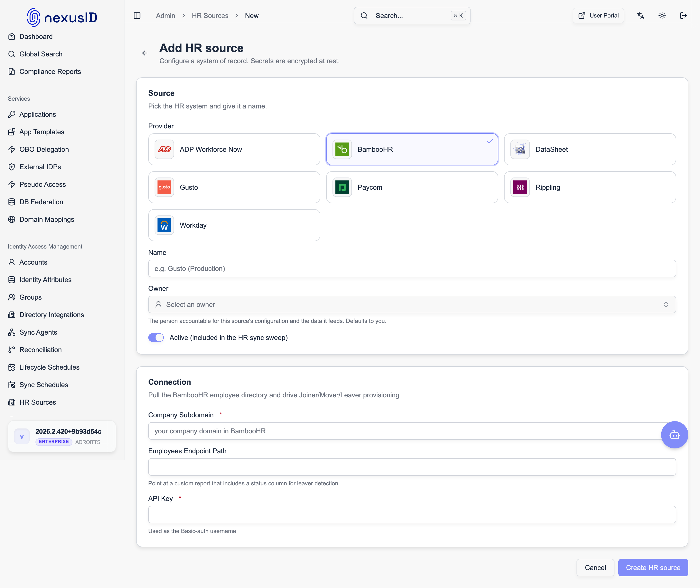Open the chatbot assistant floating button
700x588 pixels.
coord(674,435)
